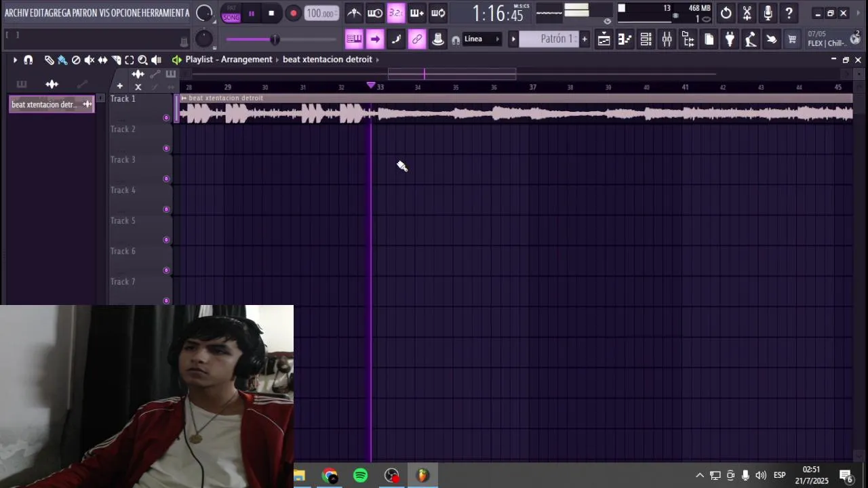Open the Channel rack view

(x=646, y=39)
